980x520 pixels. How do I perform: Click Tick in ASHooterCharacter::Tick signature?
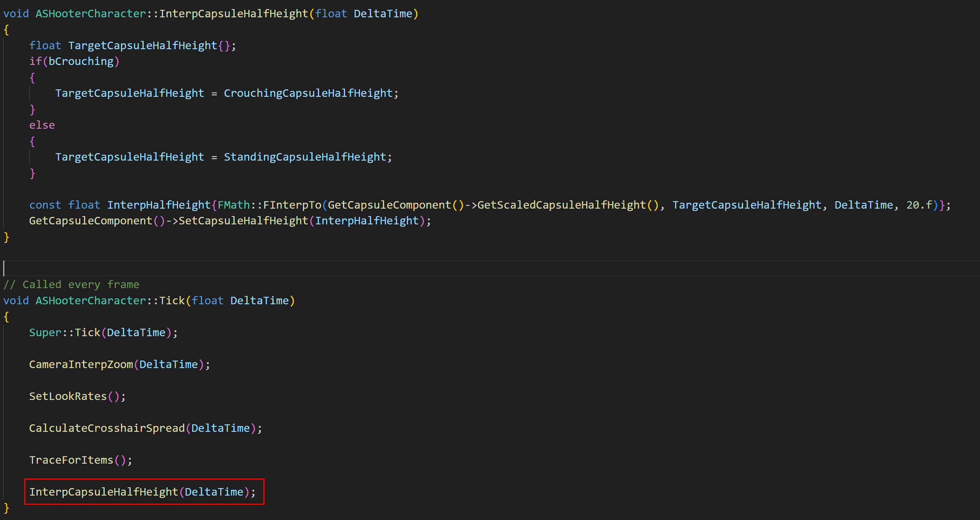[x=172, y=301]
